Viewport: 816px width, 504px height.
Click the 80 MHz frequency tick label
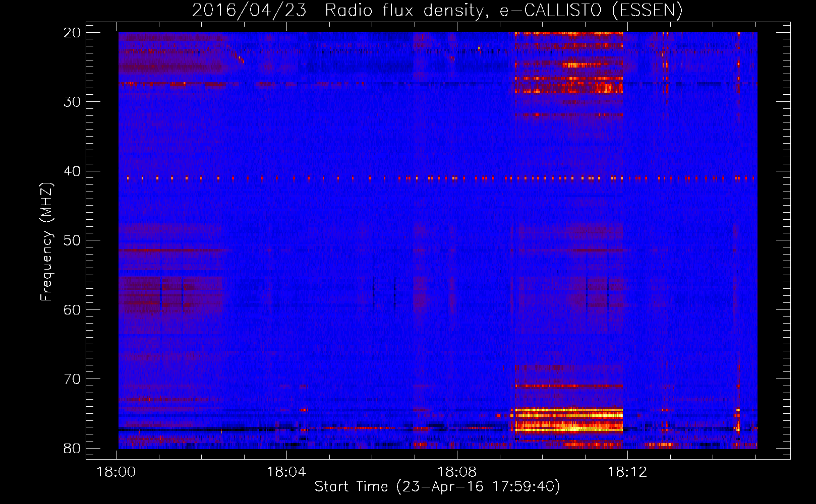(x=72, y=448)
